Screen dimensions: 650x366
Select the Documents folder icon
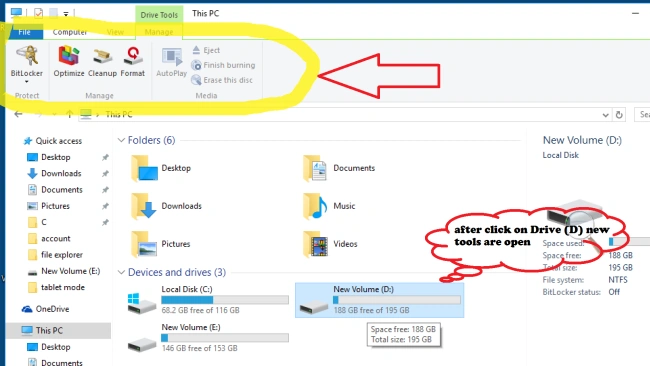315,168
